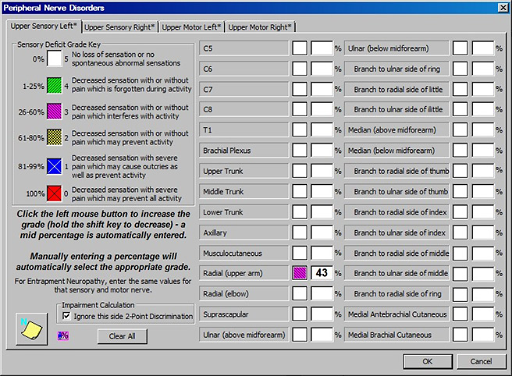Click the T1 grade box
512x376 pixels.
[x=300, y=130]
